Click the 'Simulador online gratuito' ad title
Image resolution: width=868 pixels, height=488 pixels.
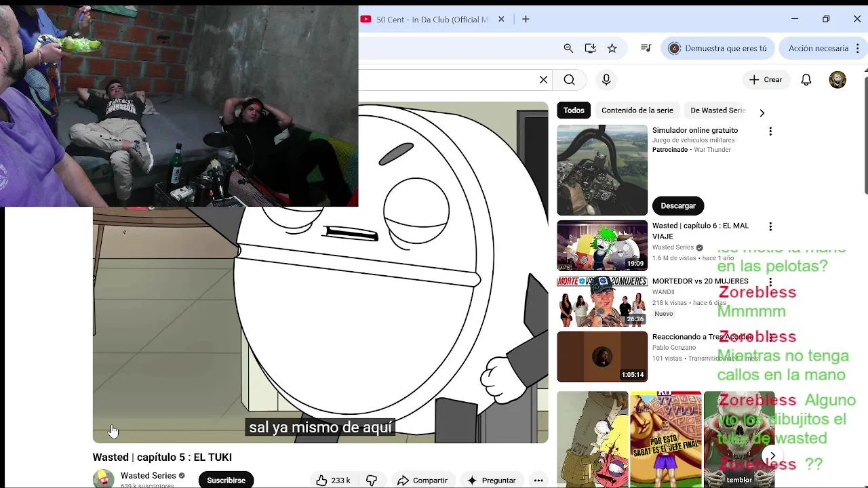tap(695, 130)
